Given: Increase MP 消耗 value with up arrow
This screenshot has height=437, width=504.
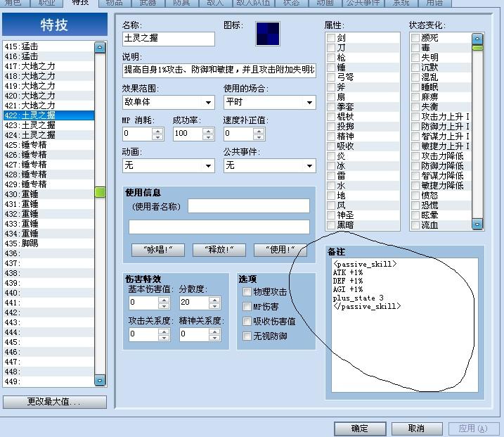Looking at the screenshot, I should coord(157,131).
